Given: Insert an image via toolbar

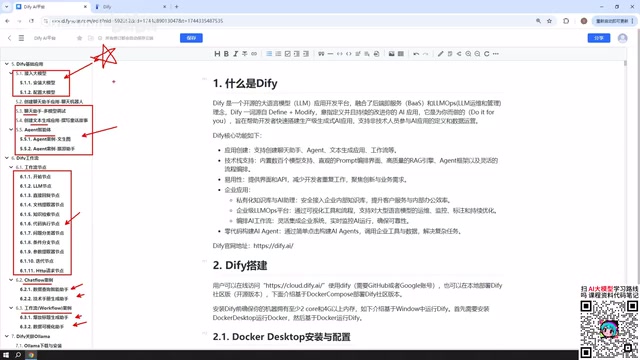Looking at the screenshot, I should click(x=391, y=54).
